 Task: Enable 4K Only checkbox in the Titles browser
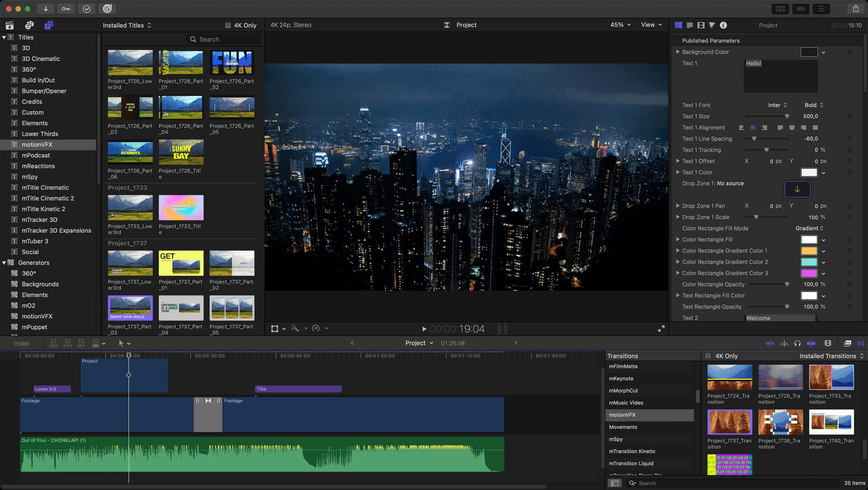pyautogui.click(x=228, y=25)
